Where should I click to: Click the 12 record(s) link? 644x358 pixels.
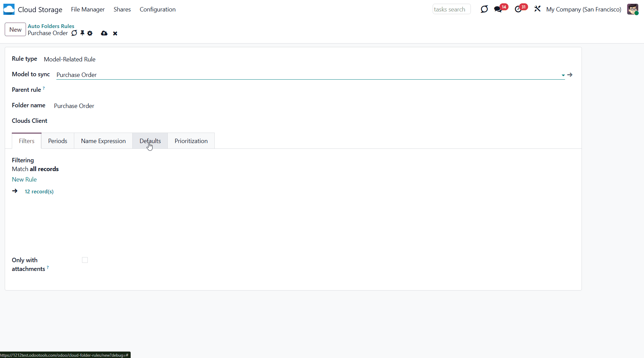(x=39, y=192)
